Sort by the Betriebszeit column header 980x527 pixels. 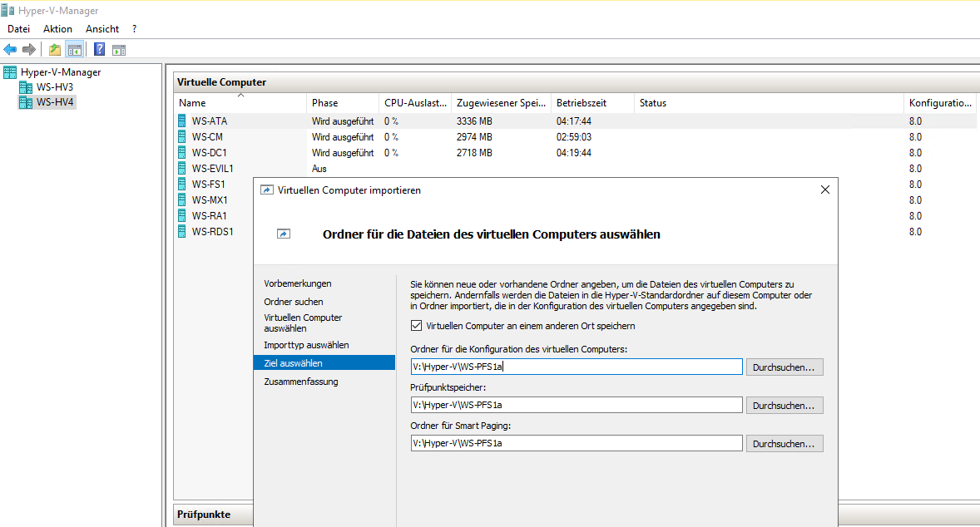[592, 103]
